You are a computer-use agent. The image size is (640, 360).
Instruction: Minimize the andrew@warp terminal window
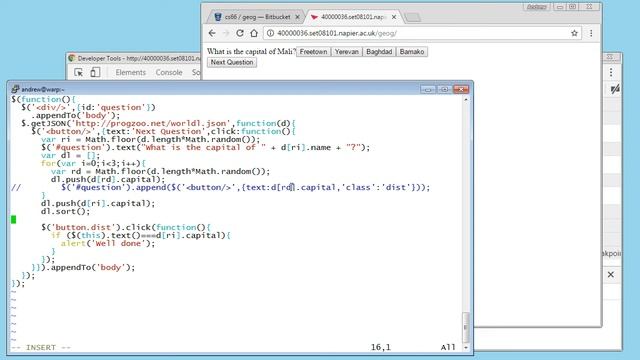428,89
